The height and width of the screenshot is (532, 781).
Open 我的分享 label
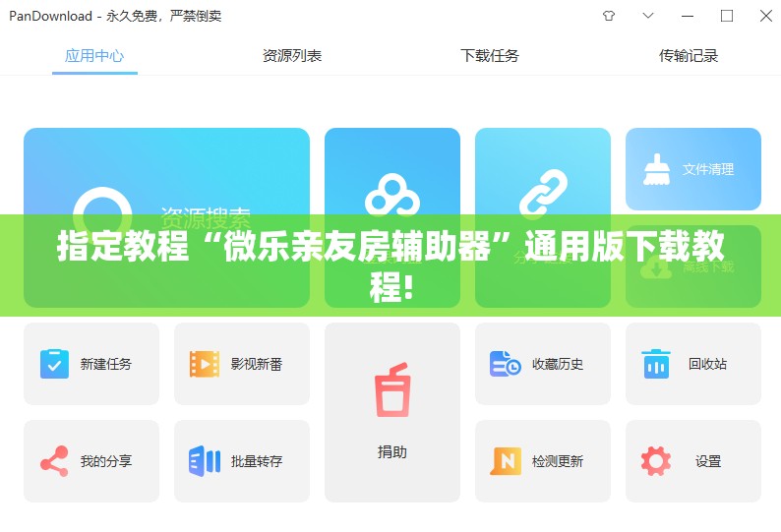coord(106,461)
